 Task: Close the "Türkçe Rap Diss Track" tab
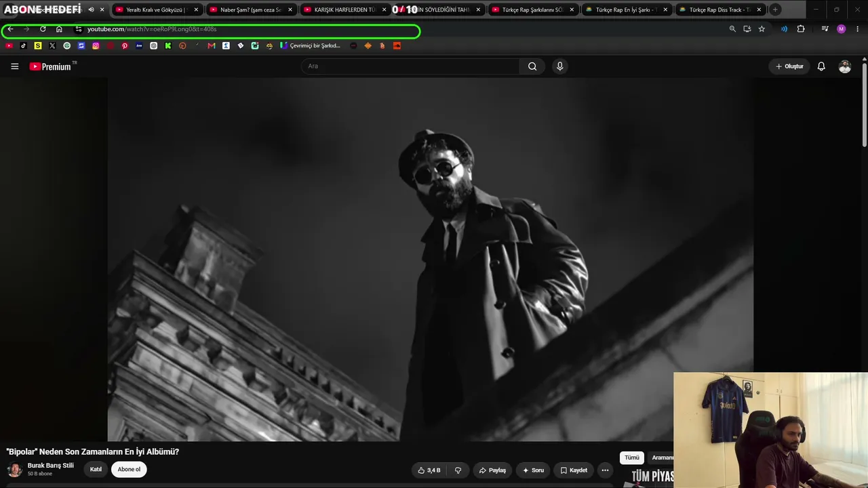point(759,9)
